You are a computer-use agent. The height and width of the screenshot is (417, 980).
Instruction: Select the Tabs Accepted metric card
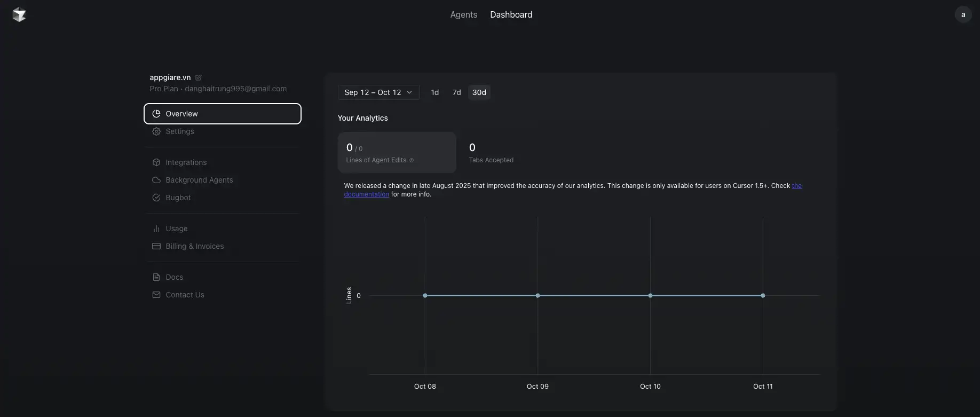tap(491, 152)
